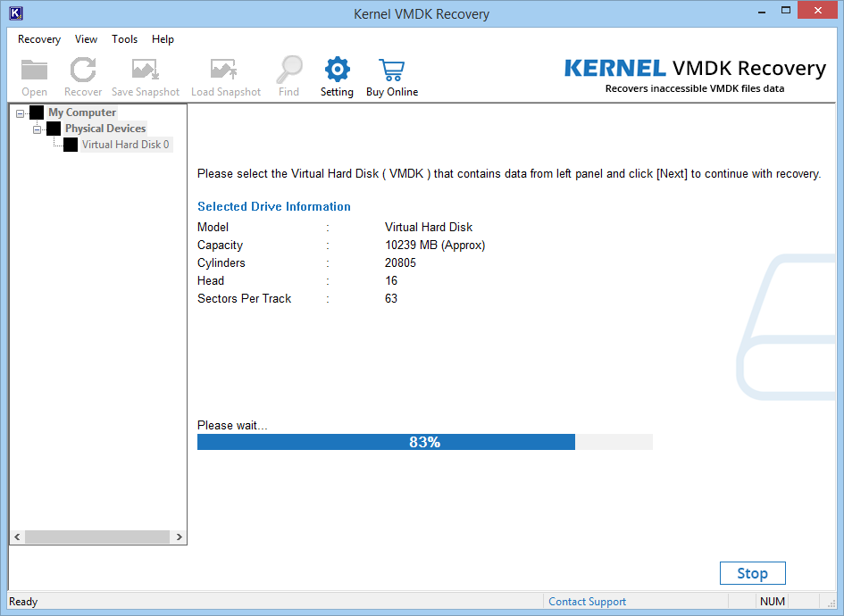844x616 pixels.
Task: Click the model value Virtual Hard Disk
Action: tap(429, 227)
